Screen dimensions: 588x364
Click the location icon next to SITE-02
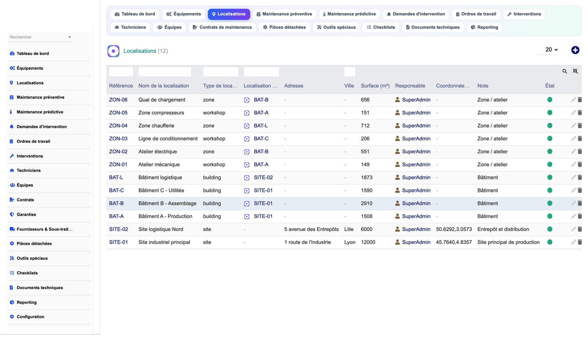pyautogui.click(x=247, y=178)
